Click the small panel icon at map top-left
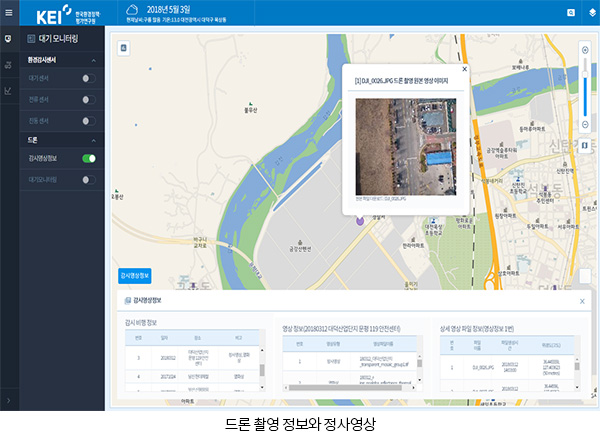The width and height of the screenshot is (600, 441). 123,47
